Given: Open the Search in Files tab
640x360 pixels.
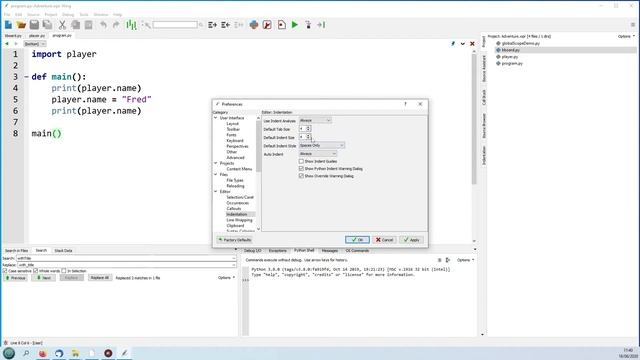Looking at the screenshot, I should pyautogui.click(x=16, y=251).
